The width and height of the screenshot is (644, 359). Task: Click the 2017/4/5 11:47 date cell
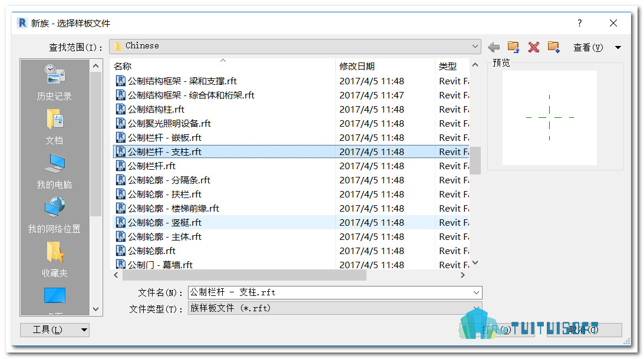point(372,95)
